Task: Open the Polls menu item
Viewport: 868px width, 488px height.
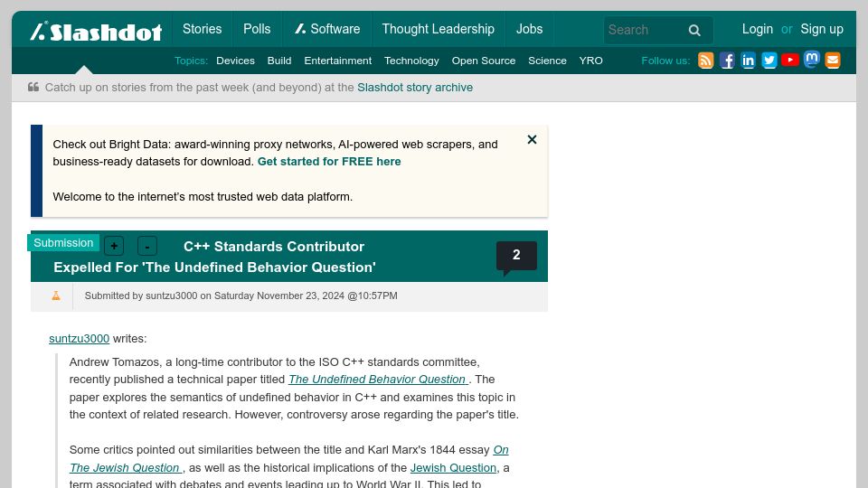Action: [257, 29]
